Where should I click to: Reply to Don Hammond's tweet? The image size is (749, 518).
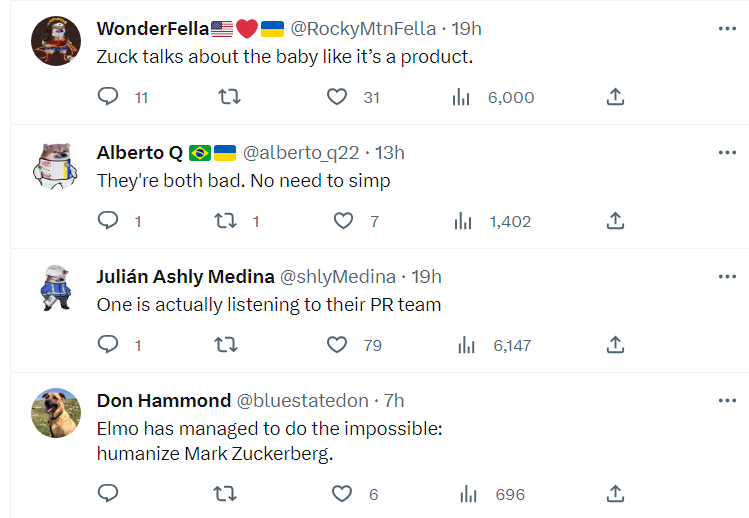108,494
